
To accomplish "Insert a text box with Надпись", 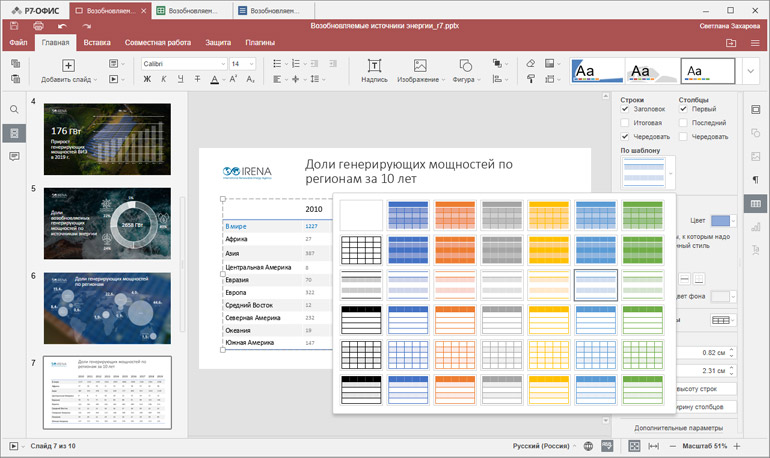I will pos(374,71).
